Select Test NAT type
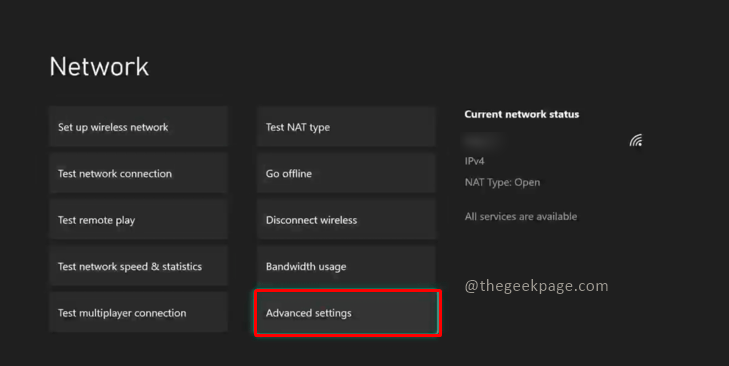Screen dimensions: 729x366 [346, 127]
